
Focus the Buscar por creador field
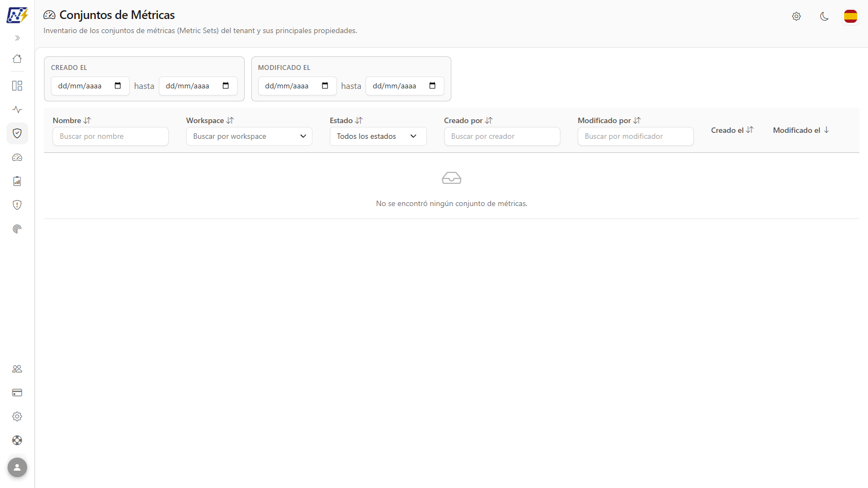(502, 136)
